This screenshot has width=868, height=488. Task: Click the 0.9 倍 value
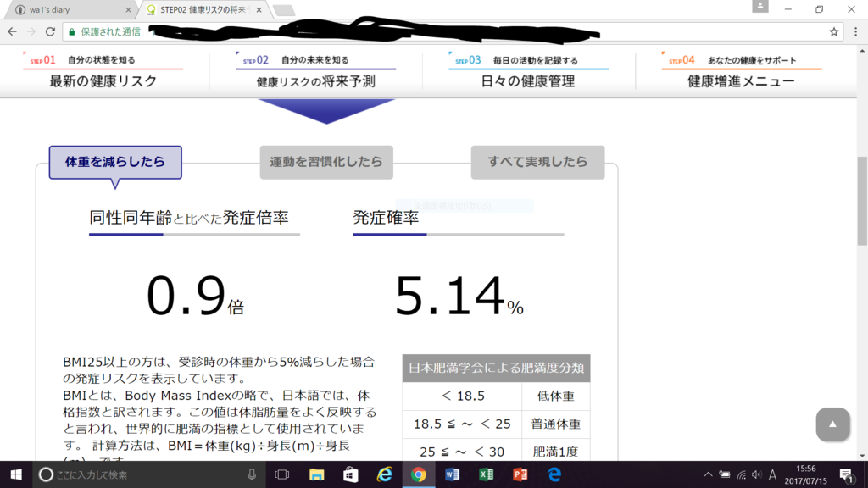(x=195, y=297)
